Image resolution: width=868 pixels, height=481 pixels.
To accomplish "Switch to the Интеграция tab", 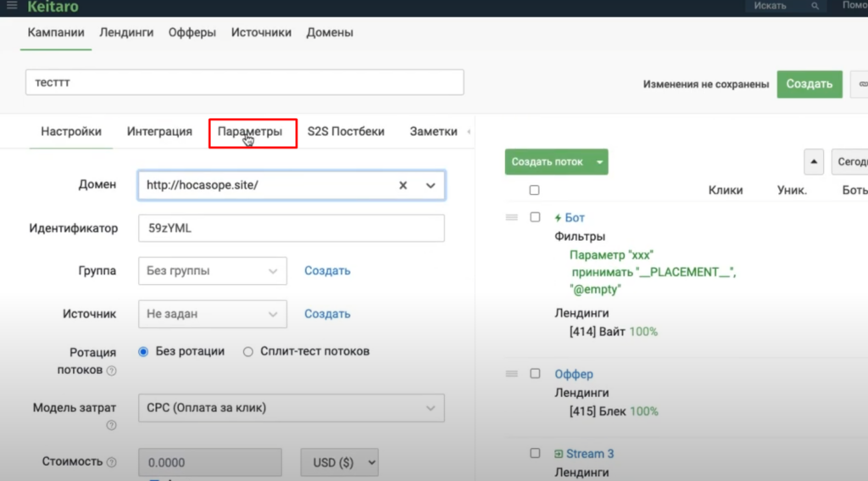I will point(159,131).
